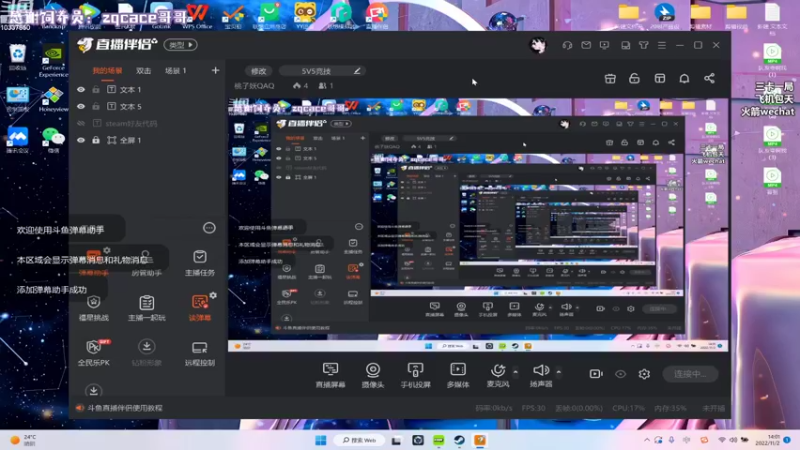Toggle visibility of the 全屏 1 source
Screen dimensions: 800x450
pyautogui.click(x=81, y=140)
